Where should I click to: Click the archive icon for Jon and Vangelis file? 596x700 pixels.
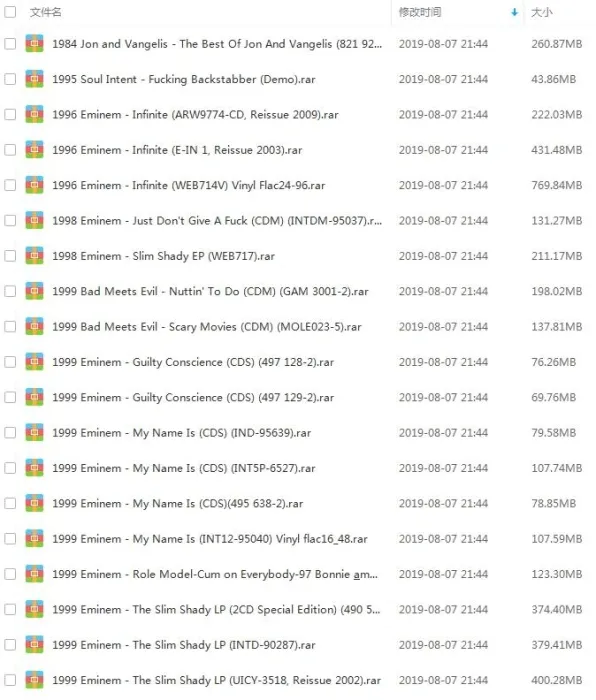(34, 43)
